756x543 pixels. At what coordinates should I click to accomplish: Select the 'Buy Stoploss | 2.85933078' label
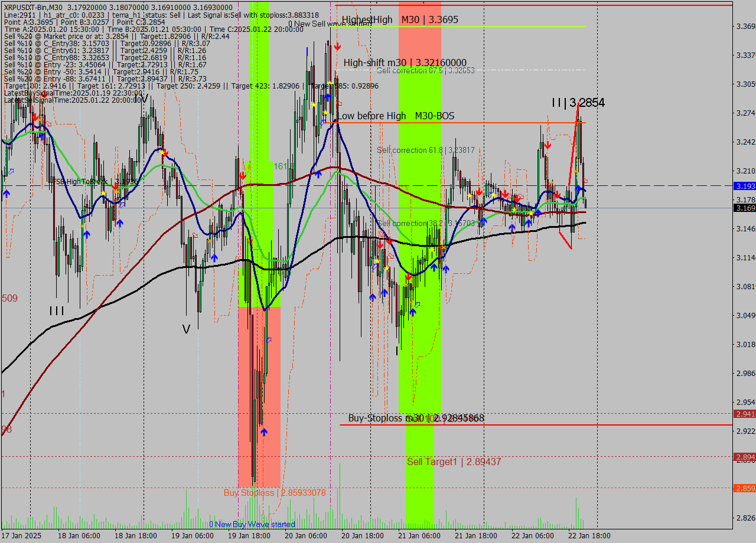point(275,492)
